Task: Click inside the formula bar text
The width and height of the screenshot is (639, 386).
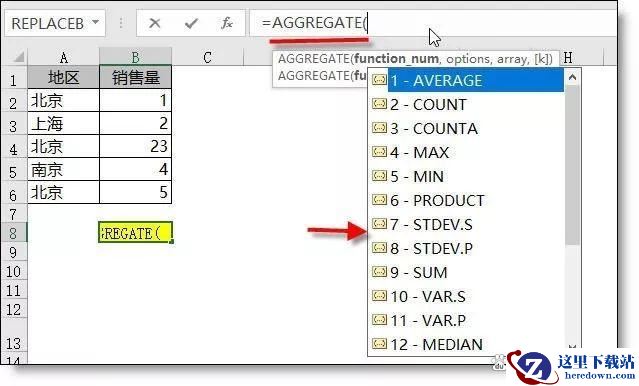Action: tap(315, 23)
